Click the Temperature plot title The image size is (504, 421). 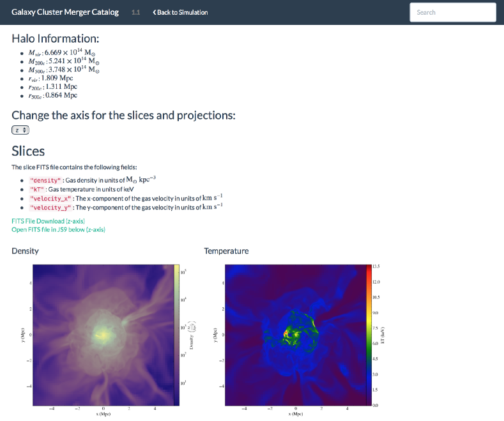226,251
